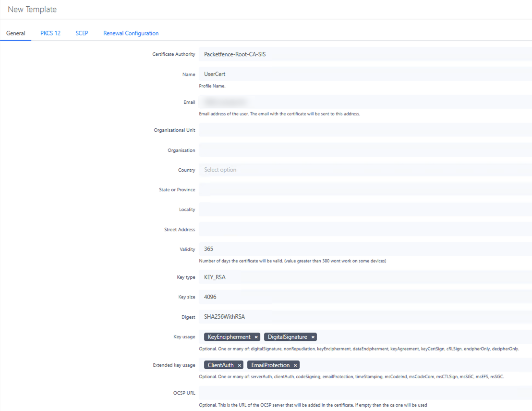
Task: Click the OCSP server URL hint text
Action: click(x=313, y=405)
